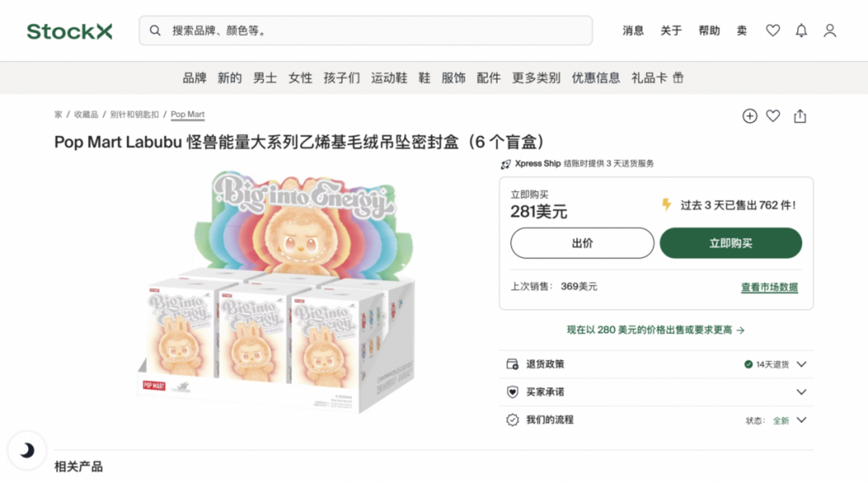The image size is (868, 483).
Task: Click the 立即购买 green button
Action: tap(730, 243)
